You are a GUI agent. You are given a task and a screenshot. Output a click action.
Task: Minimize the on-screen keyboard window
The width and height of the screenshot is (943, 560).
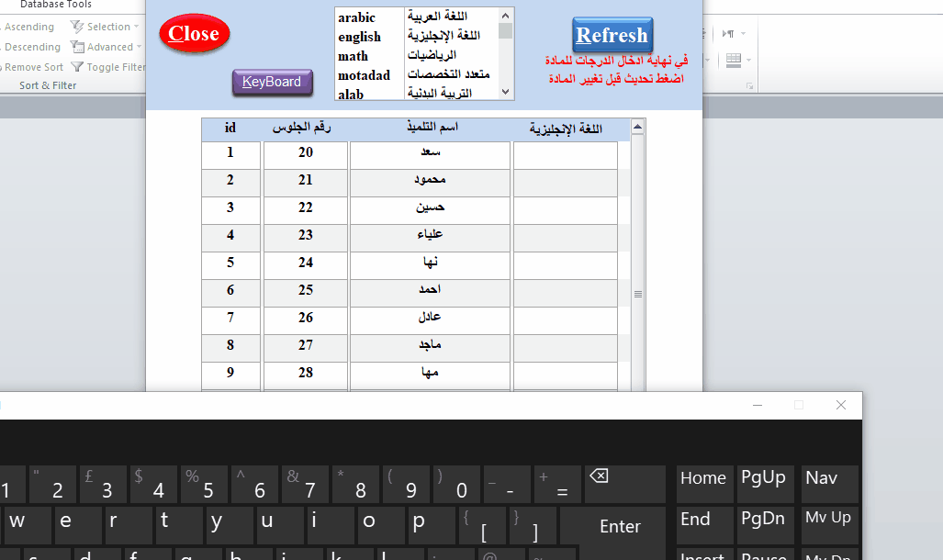point(758,406)
